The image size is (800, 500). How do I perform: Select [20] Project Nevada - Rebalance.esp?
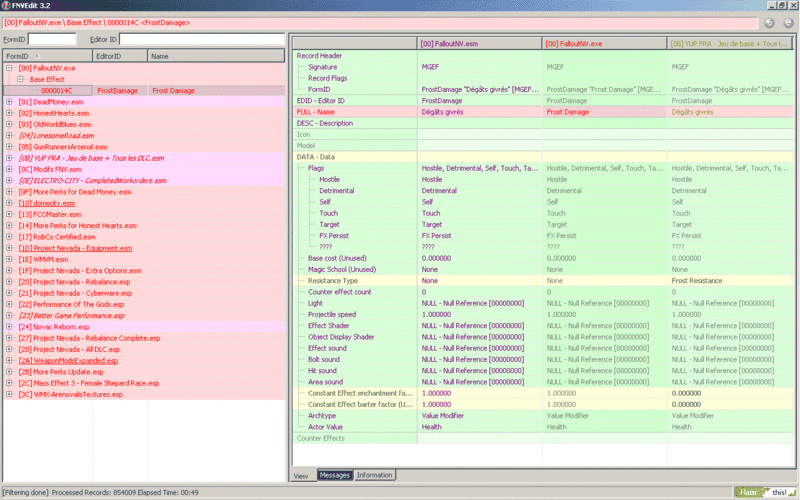click(74, 282)
